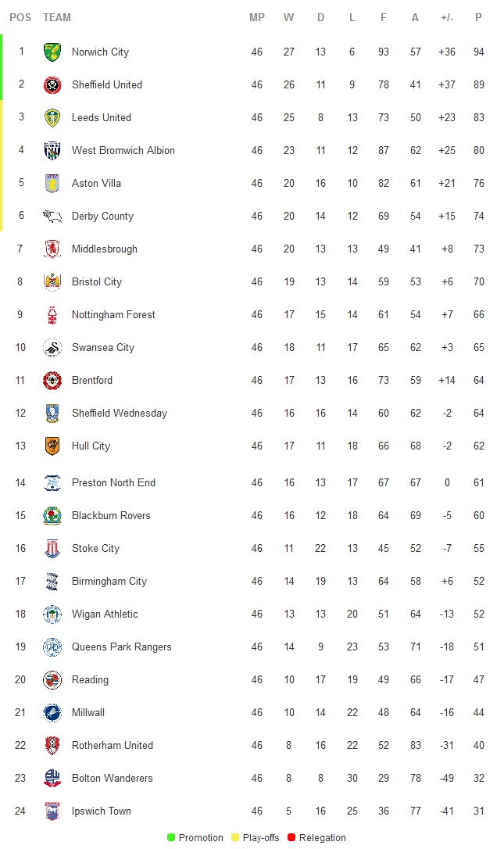Click the Stoke City club crest
This screenshot has height=849, width=504.
52,549
